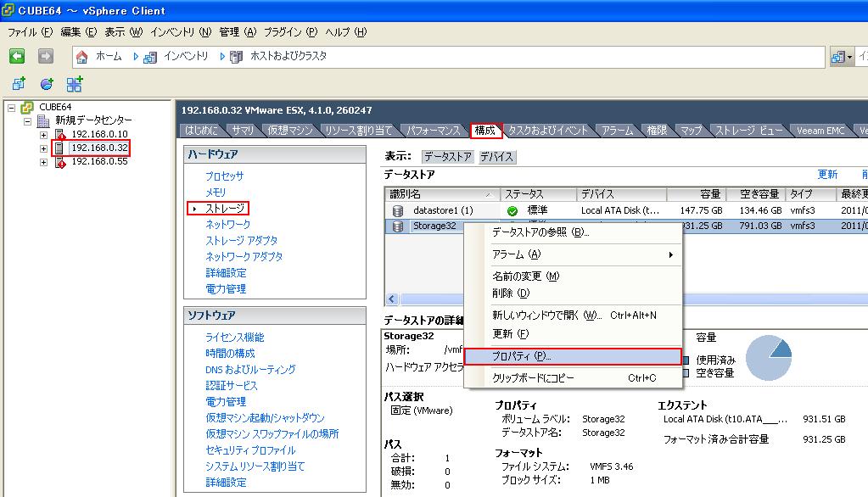
Task: Click the gray Forward navigation arrow
Action: (x=46, y=56)
